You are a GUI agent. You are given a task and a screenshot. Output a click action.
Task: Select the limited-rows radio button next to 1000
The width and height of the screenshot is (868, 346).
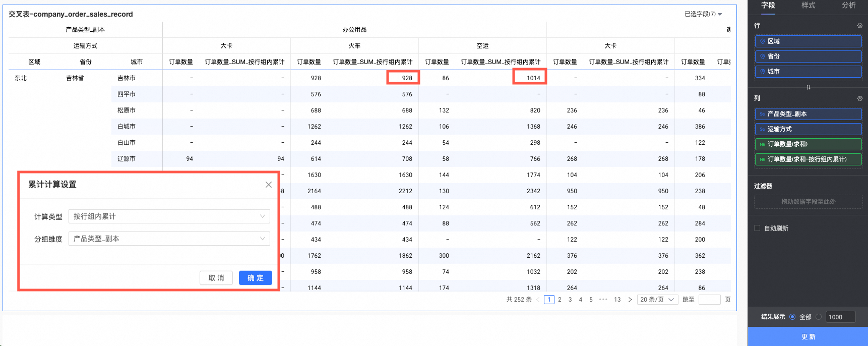coord(819,317)
